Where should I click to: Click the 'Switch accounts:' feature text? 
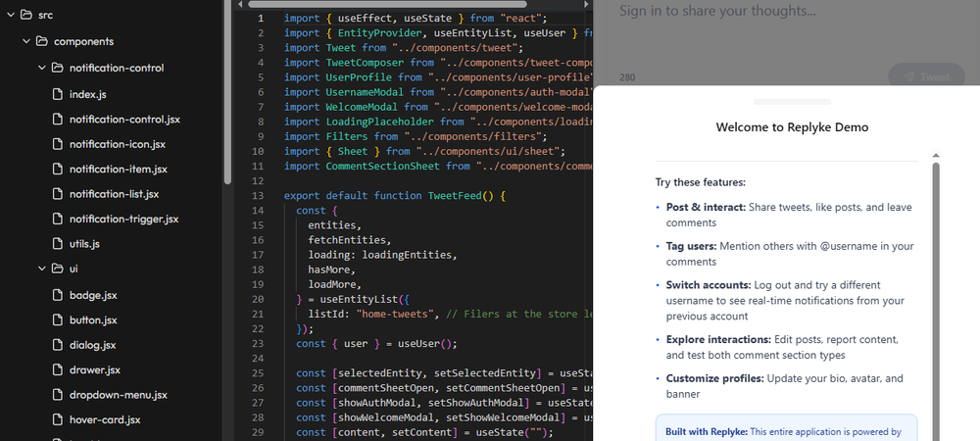coord(709,285)
